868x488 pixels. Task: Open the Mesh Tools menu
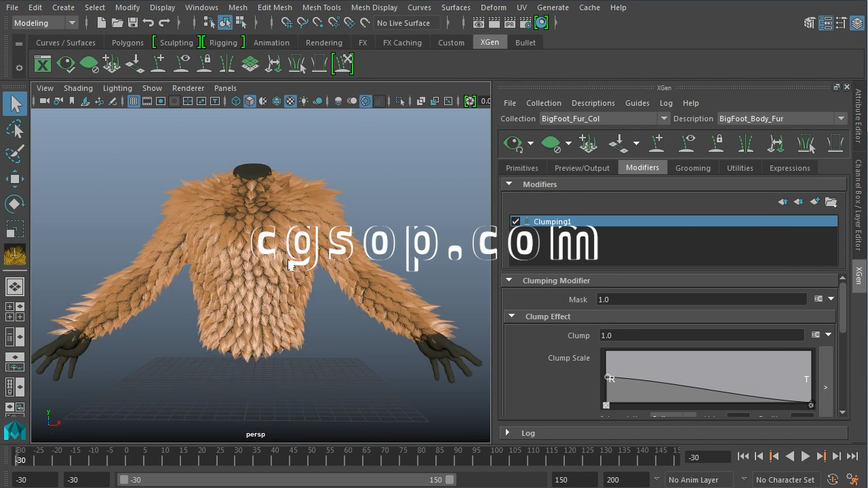(x=321, y=7)
